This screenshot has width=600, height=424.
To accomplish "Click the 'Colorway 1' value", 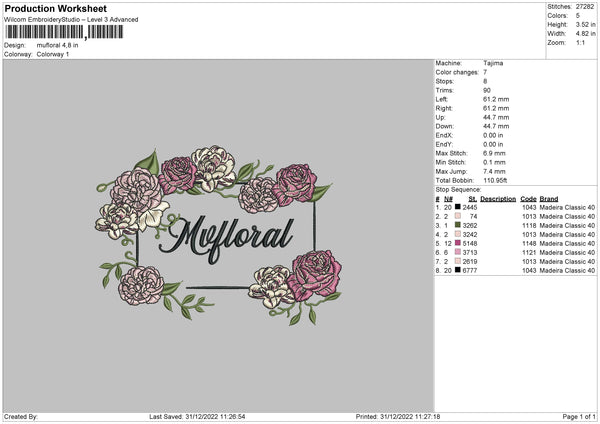I will coord(53,54).
